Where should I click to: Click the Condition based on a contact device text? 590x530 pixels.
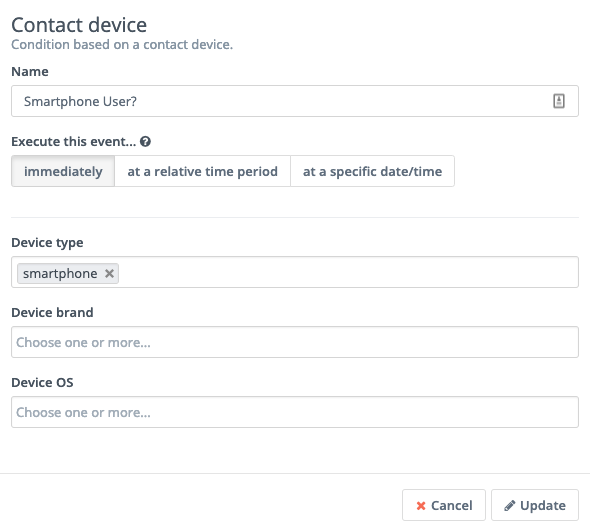pyautogui.click(x=122, y=44)
